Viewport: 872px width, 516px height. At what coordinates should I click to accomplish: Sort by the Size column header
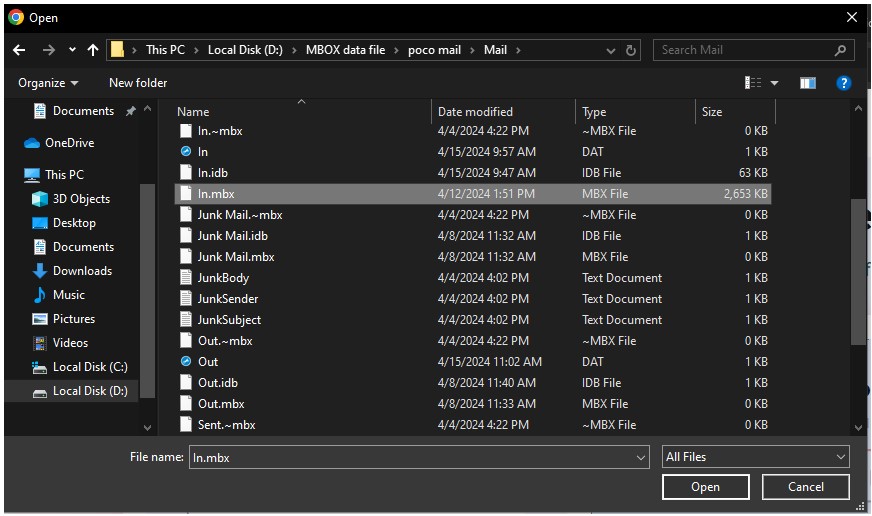712,112
